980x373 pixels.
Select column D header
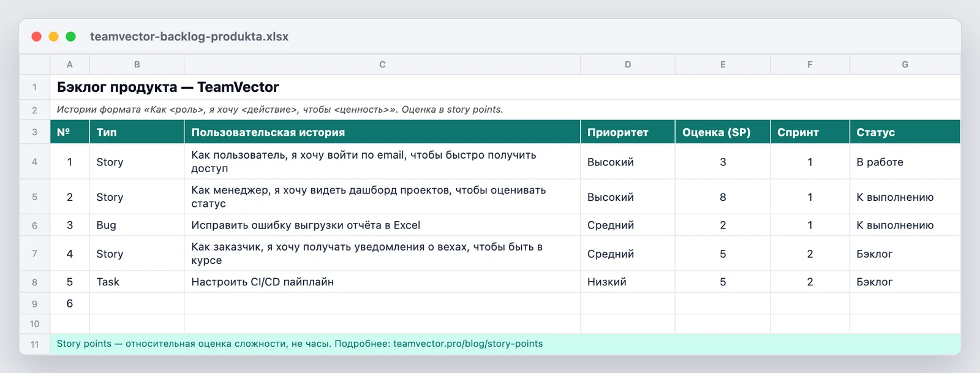(628, 64)
